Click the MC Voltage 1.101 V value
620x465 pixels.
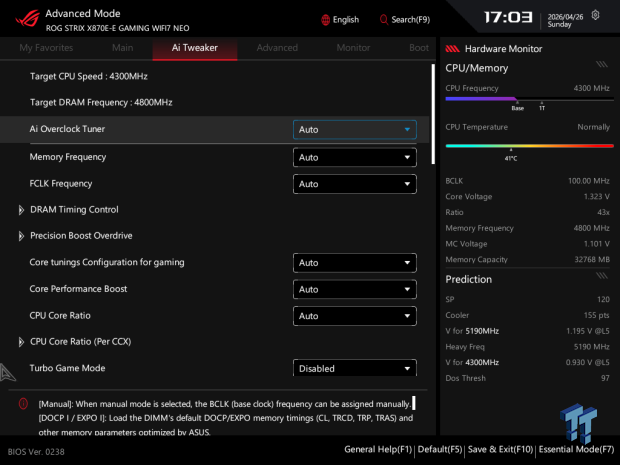click(x=597, y=244)
